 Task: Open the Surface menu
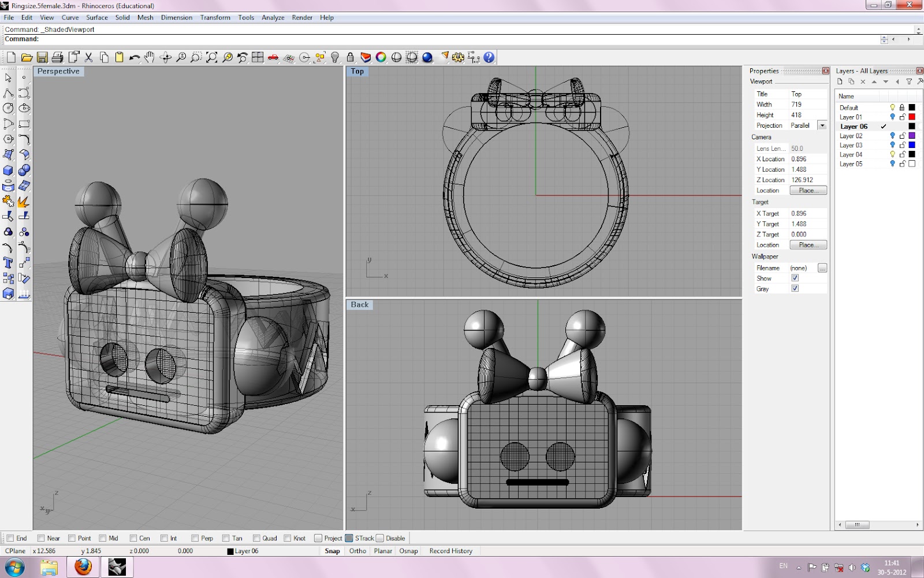point(97,17)
